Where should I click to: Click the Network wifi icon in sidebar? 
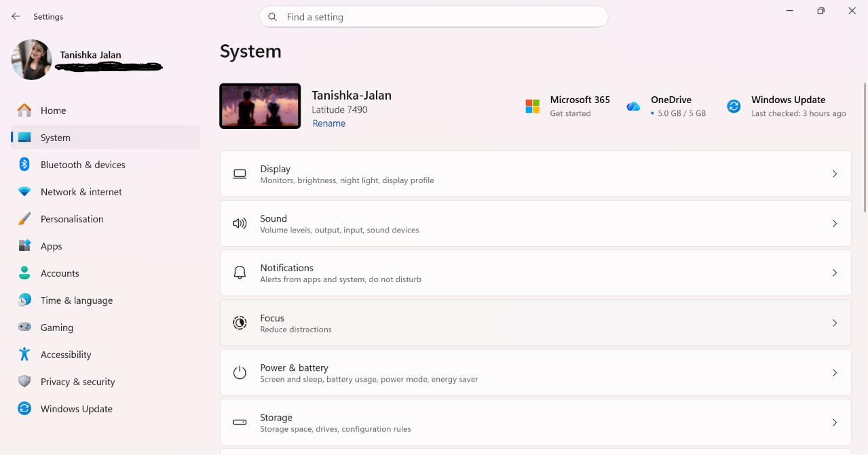pyautogui.click(x=24, y=192)
